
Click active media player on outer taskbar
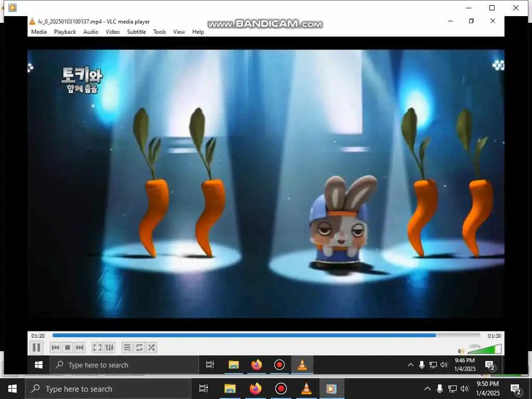pyautogui.click(x=331, y=389)
